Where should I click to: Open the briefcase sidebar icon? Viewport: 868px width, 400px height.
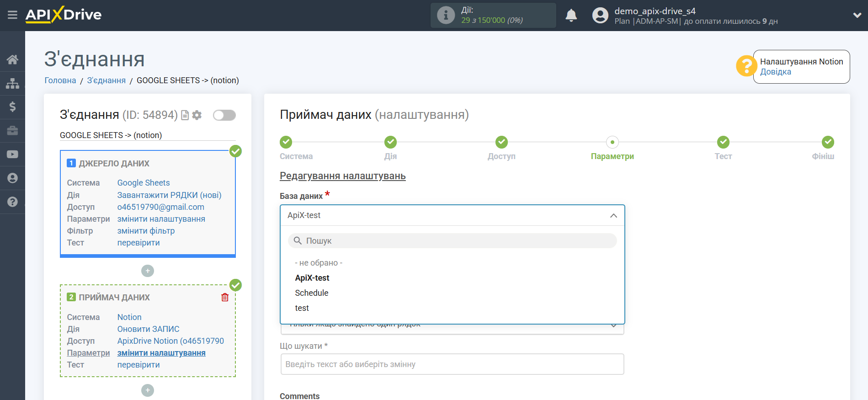coord(12,131)
